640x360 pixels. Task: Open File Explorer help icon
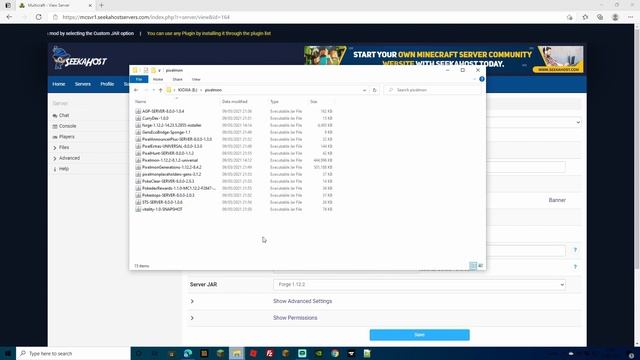click(482, 79)
